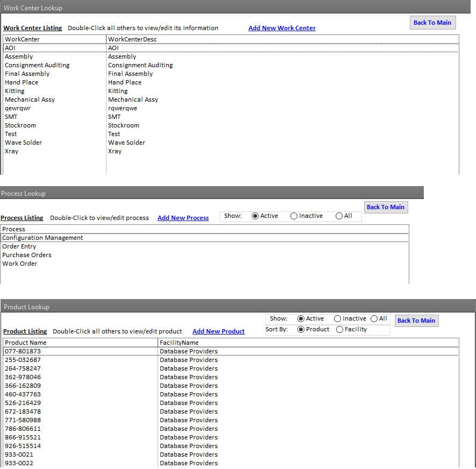Screen dimensions: 476x469
Task: Click the Work Center Listing heading
Action: point(32,28)
